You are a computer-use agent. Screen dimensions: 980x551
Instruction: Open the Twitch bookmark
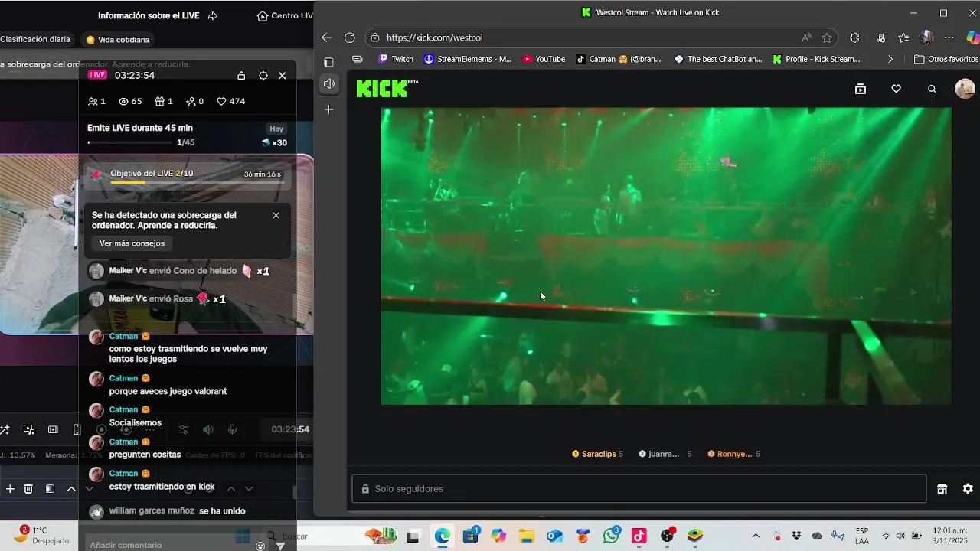[396, 59]
